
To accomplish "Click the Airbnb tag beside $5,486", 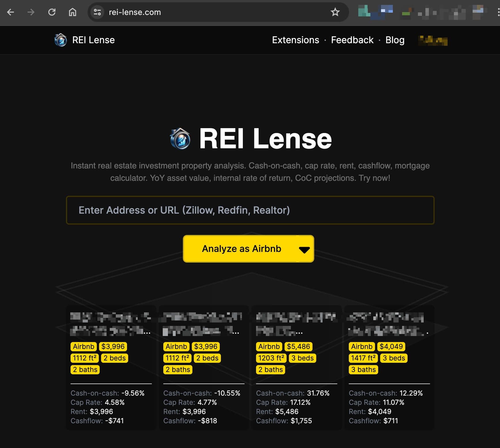I will tap(269, 346).
